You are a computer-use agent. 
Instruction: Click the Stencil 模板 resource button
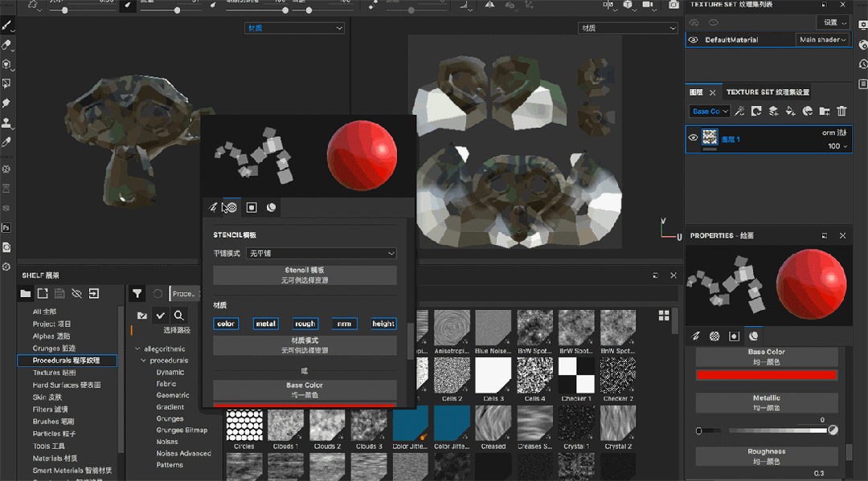[x=305, y=275]
